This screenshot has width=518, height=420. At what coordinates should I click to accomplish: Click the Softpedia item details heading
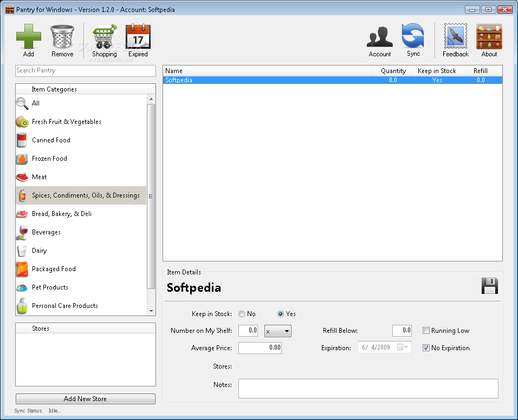coord(194,288)
